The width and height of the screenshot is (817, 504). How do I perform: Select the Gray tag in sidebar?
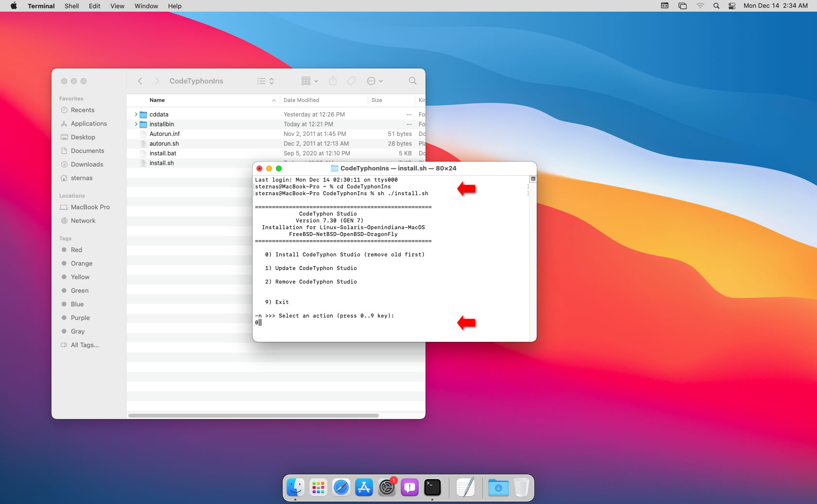pos(73,332)
